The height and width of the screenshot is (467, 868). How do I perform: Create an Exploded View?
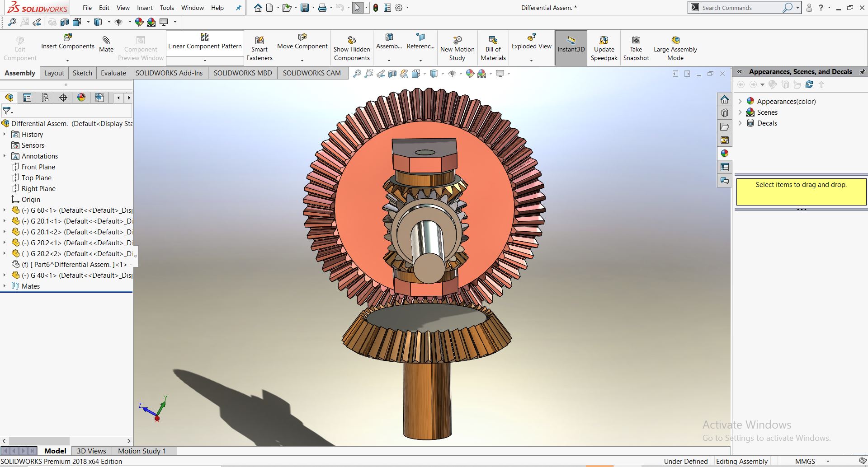tap(532, 42)
